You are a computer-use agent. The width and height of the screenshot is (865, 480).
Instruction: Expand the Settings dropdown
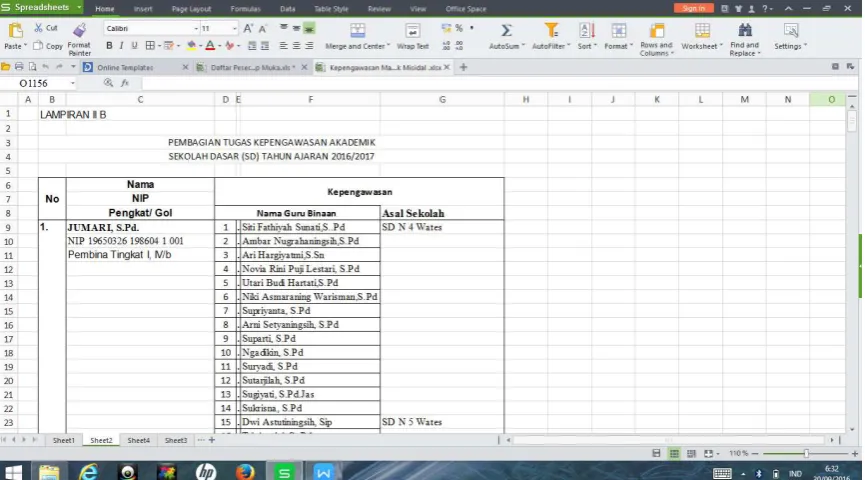[x=805, y=46]
